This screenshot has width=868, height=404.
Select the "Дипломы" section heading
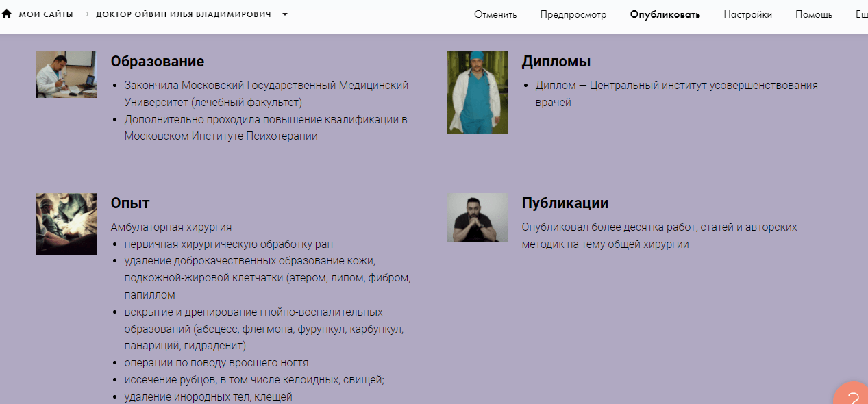point(556,61)
